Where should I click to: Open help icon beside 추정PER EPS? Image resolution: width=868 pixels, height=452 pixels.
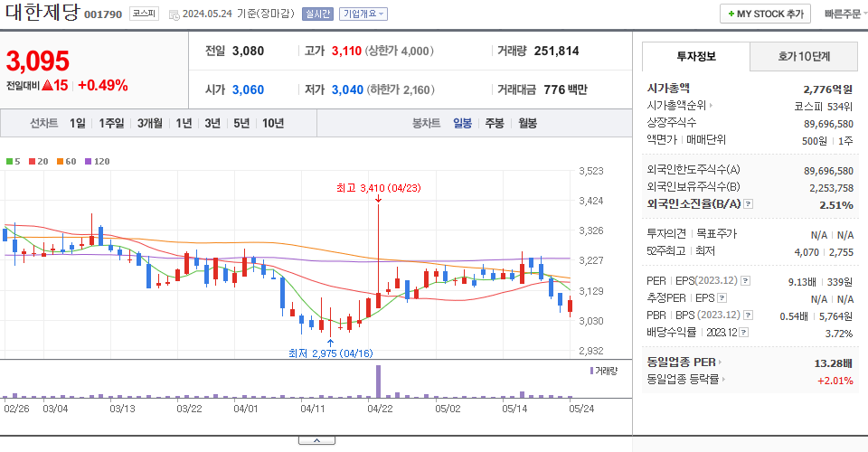[x=722, y=298]
